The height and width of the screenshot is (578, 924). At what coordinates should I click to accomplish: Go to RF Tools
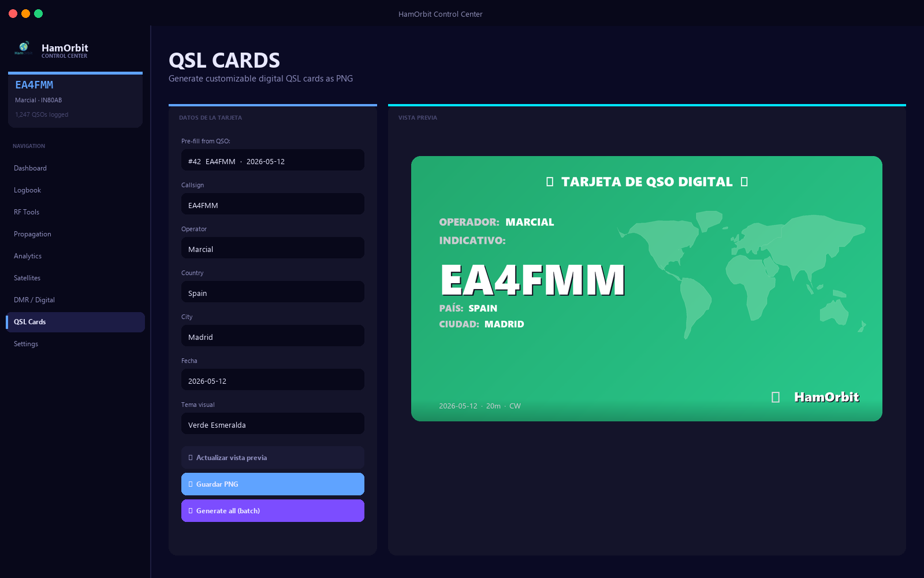coord(75,212)
